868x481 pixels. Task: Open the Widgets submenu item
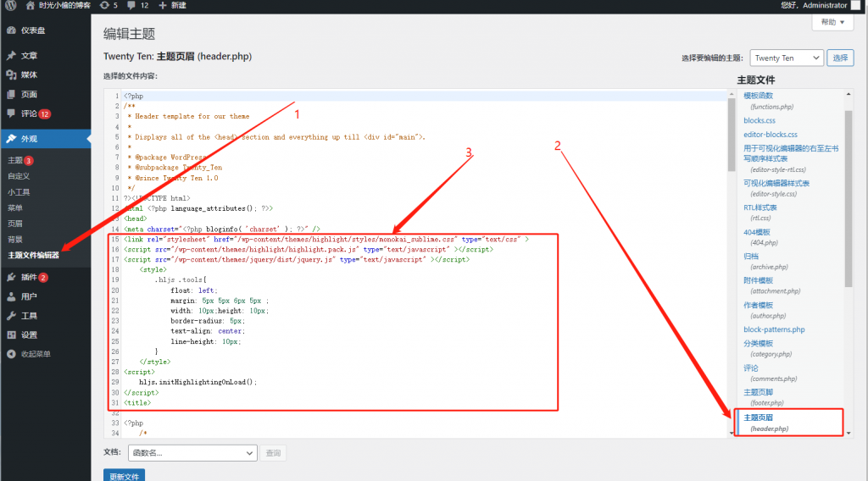click(x=19, y=192)
